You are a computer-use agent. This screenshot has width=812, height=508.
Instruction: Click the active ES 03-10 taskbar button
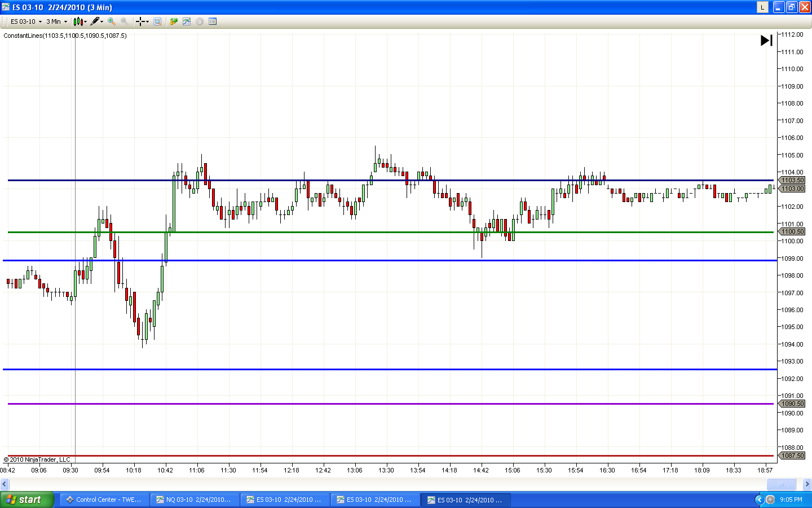(466, 500)
